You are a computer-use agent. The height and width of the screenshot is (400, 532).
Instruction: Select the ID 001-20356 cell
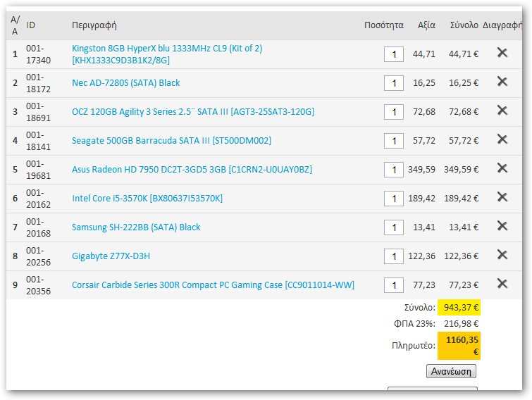coord(38,285)
